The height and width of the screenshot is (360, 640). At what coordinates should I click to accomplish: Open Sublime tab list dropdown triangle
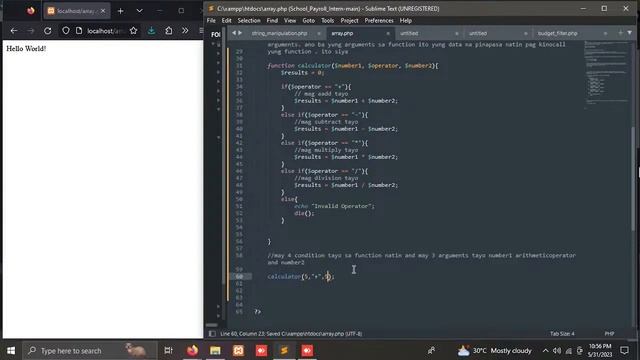tap(629, 33)
